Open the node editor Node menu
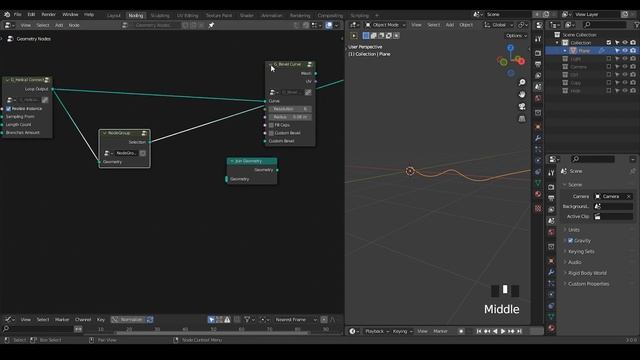Image resolution: width=640 pixels, height=360 pixels. 74,25
